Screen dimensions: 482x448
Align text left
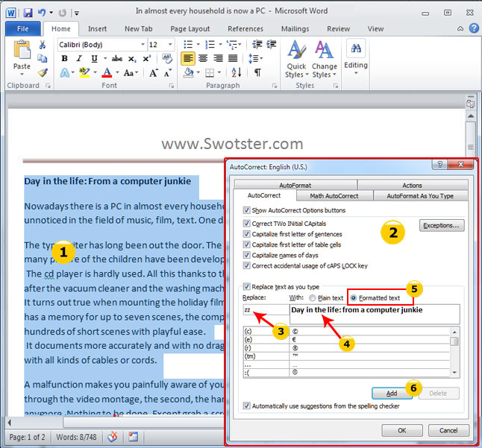(x=188, y=58)
